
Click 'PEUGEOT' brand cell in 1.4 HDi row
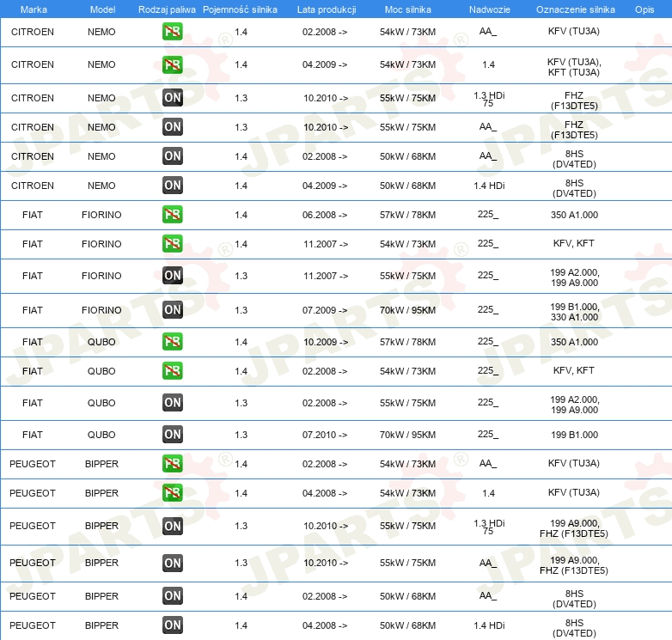[33, 625]
